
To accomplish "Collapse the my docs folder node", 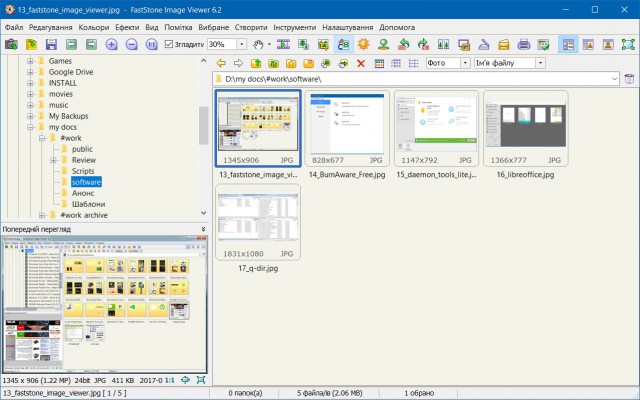I will 30,127.
